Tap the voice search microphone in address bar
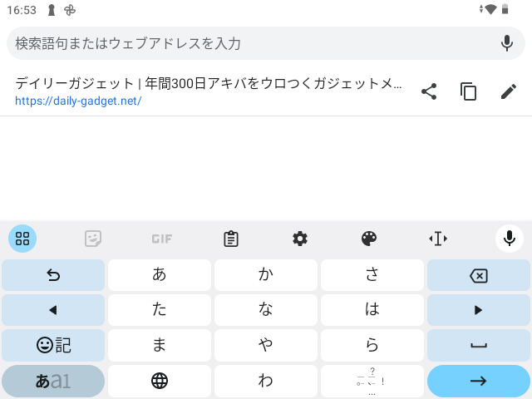532x399 pixels. click(507, 43)
